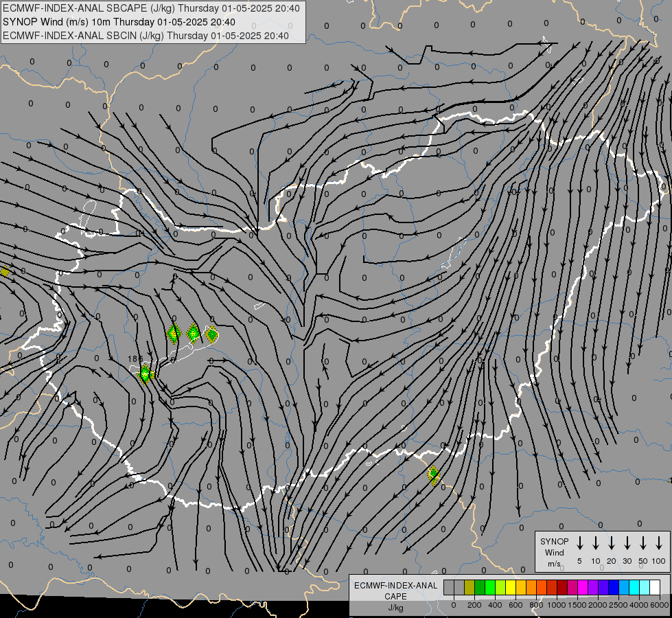Click the green diamond marker near the southeastern border
Image resolution: width=672 pixels, height=618 pixels.
click(433, 475)
